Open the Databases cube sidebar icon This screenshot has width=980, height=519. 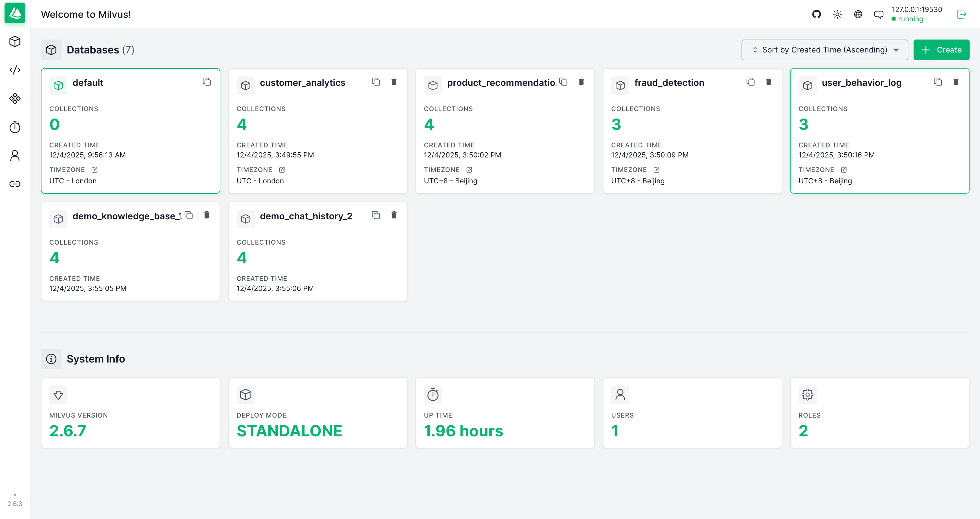click(x=15, y=41)
